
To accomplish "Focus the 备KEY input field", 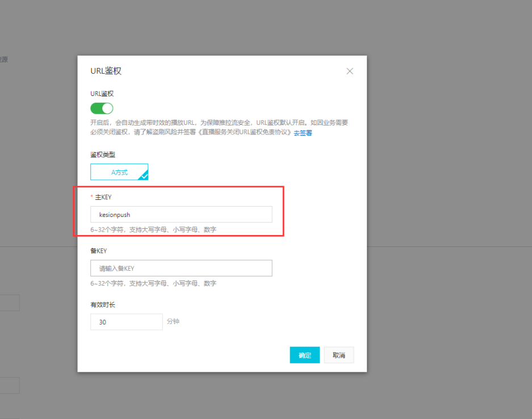I will click(x=181, y=268).
